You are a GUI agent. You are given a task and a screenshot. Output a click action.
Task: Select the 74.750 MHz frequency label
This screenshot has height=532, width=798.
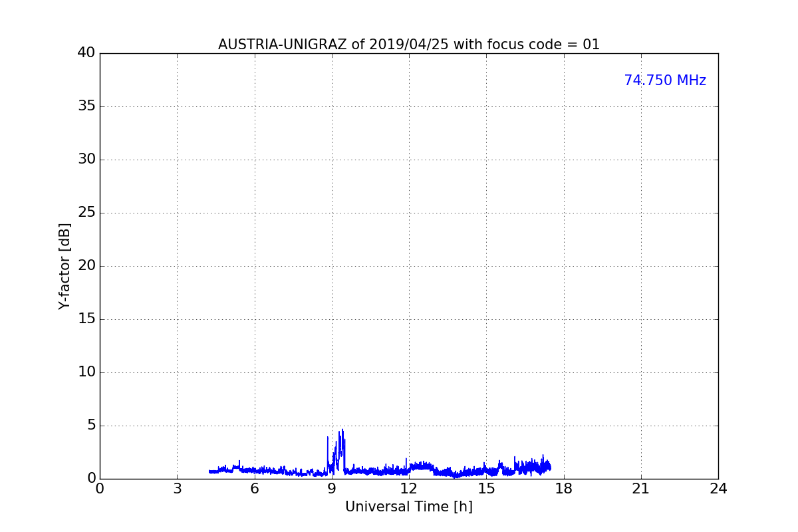665,80
